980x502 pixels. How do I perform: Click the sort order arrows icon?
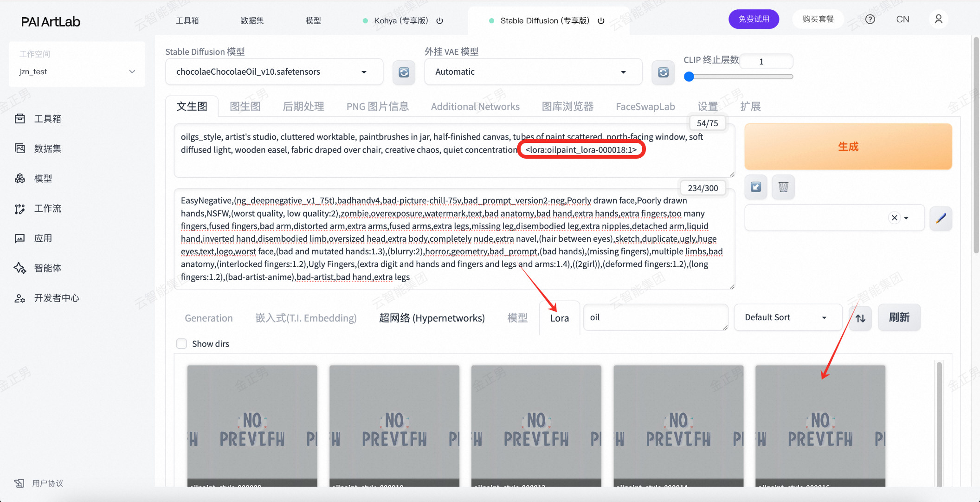860,318
